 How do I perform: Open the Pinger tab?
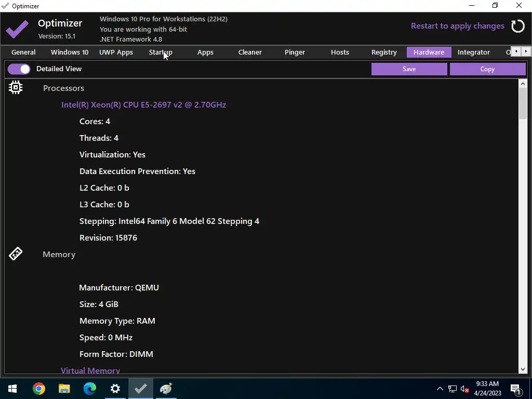click(x=295, y=52)
